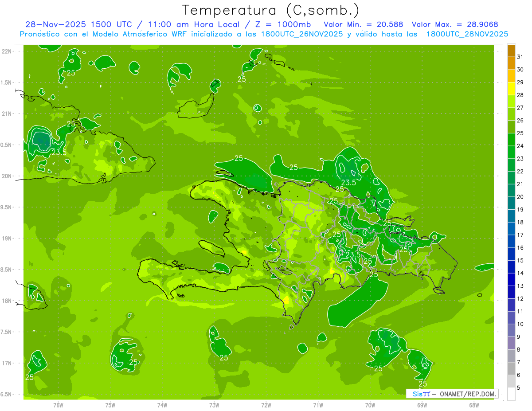Viewport: 532px width, 411px height.
Task: Click the '74W' longitude axis label
Action: tap(162, 405)
